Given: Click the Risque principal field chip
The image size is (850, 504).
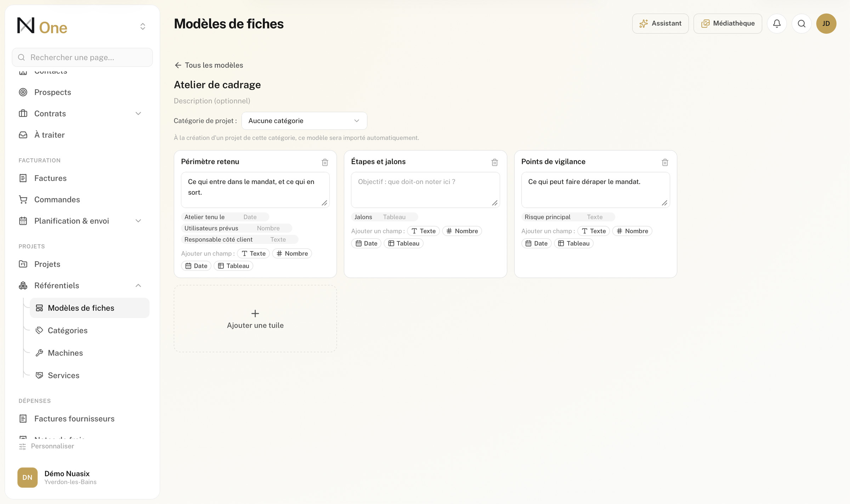Looking at the screenshot, I should [x=568, y=217].
